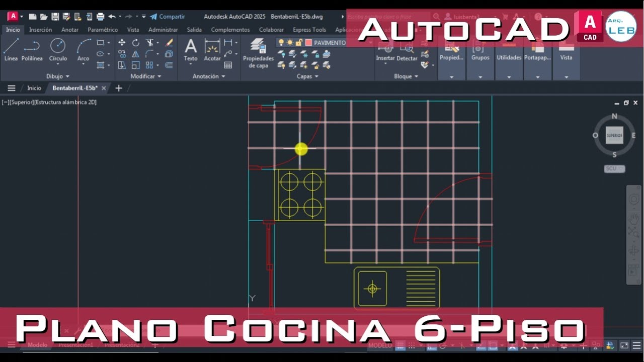This screenshot has height=362, width=644.
Task: Toggle the layer lock padlock icon
Action: pos(299,43)
